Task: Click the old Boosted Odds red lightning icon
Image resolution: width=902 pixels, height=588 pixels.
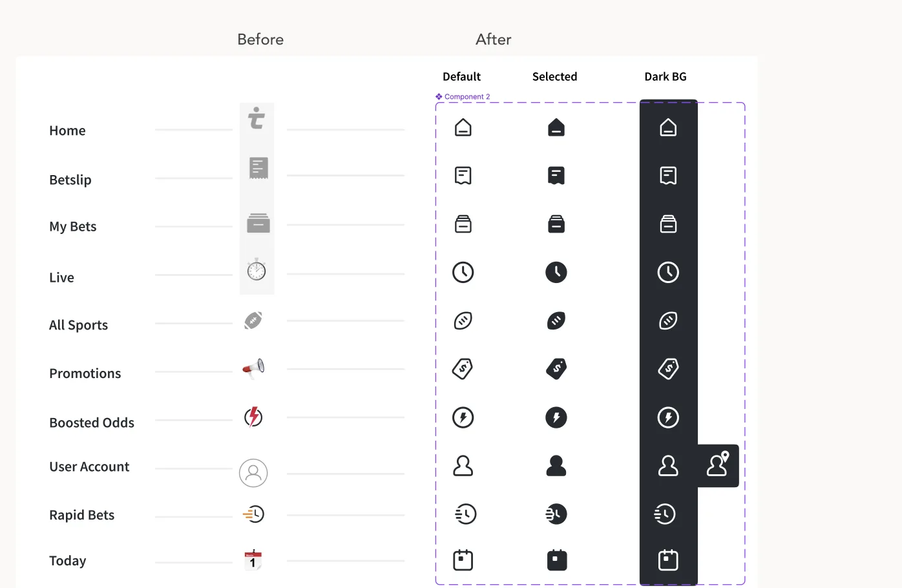Action: pos(253,417)
